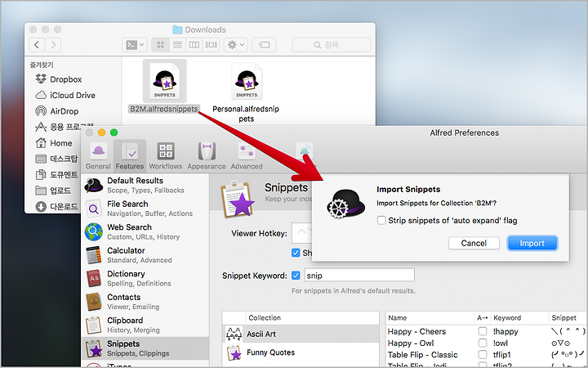Go forward in Finder Downloads window
The image size is (588, 368).
click(x=53, y=45)
